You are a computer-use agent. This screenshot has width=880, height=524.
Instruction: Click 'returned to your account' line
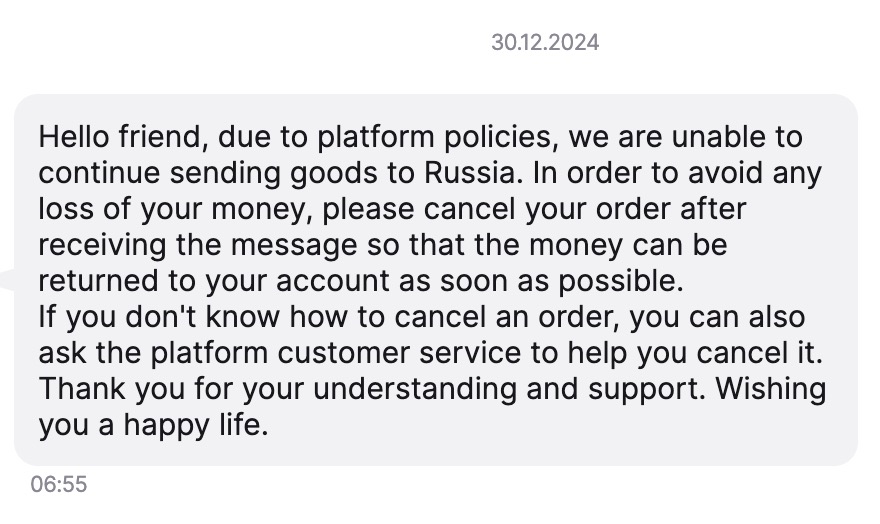(x=214, y=281)
